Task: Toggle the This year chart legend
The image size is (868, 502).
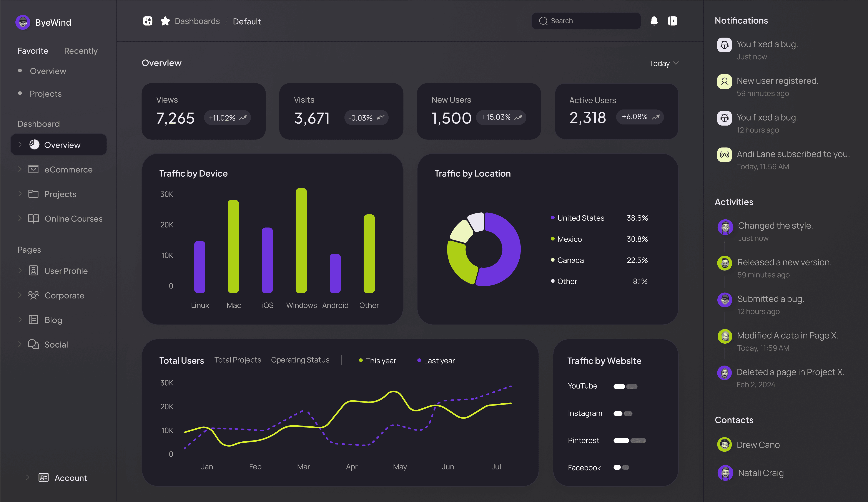Action: pos(377,361)
